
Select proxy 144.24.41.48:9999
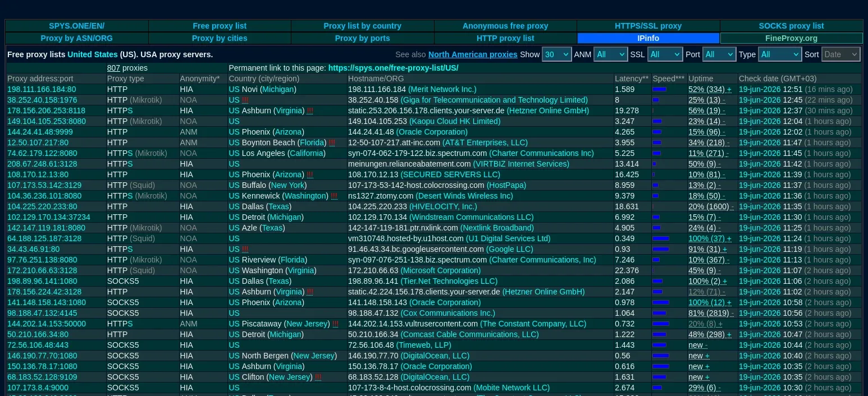coord(40,132)
